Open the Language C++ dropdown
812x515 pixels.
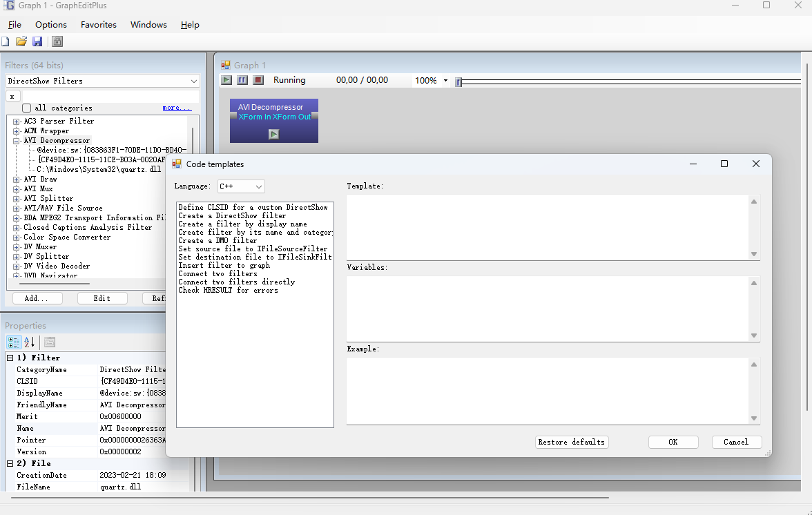tap(259, 186)
